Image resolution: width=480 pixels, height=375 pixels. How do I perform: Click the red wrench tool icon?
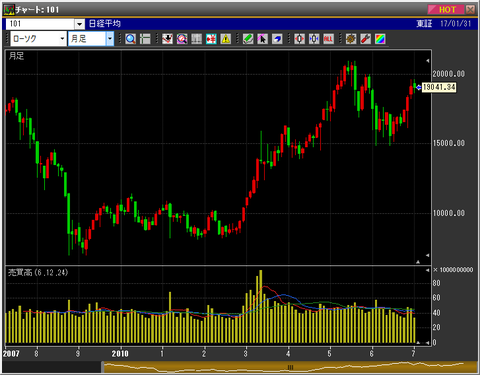click(x=365, y=39)
